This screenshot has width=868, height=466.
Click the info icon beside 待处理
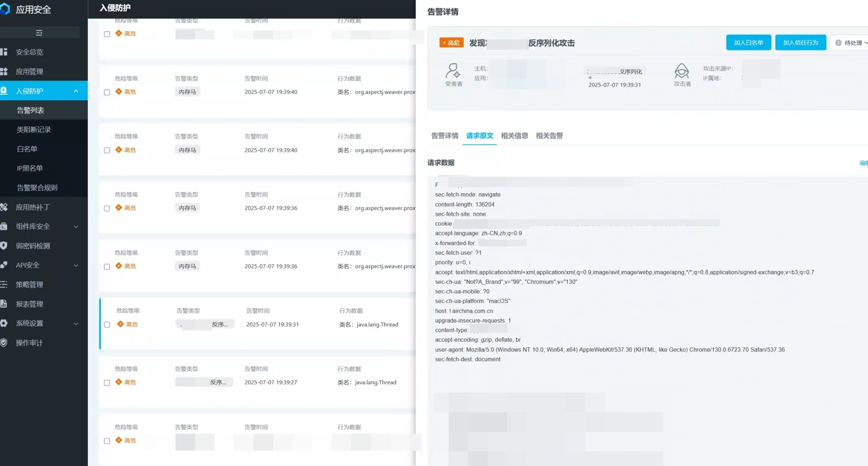pyautogui.click(x=839, y=43)
